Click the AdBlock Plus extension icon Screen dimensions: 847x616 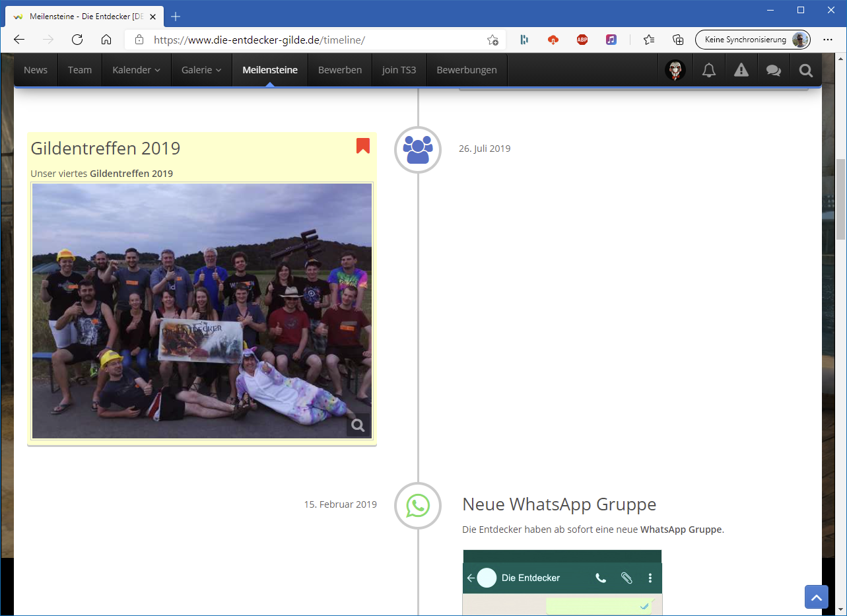(582, 40)
